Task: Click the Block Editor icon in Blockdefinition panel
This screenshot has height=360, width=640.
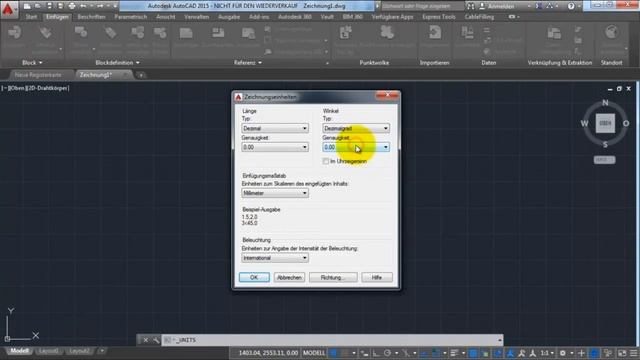Action: click(x=160, y=33)
